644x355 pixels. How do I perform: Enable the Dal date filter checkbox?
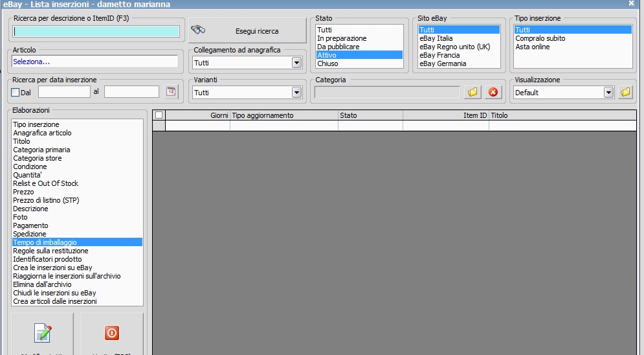15,93
